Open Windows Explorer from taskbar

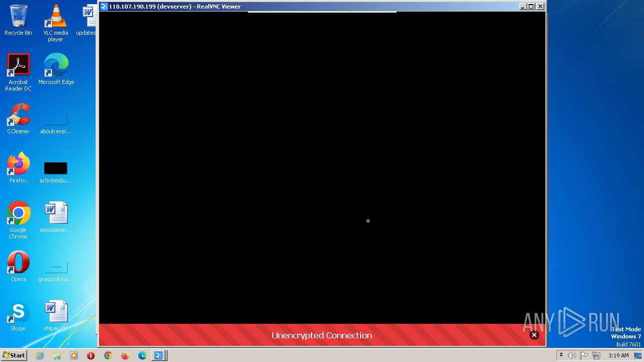tap(57, 355)
